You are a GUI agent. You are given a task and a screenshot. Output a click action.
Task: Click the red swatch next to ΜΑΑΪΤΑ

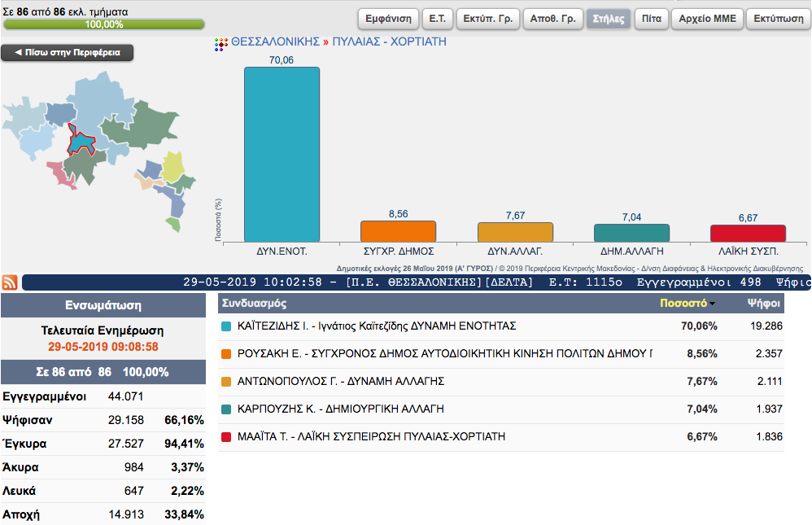click(226, 437)
